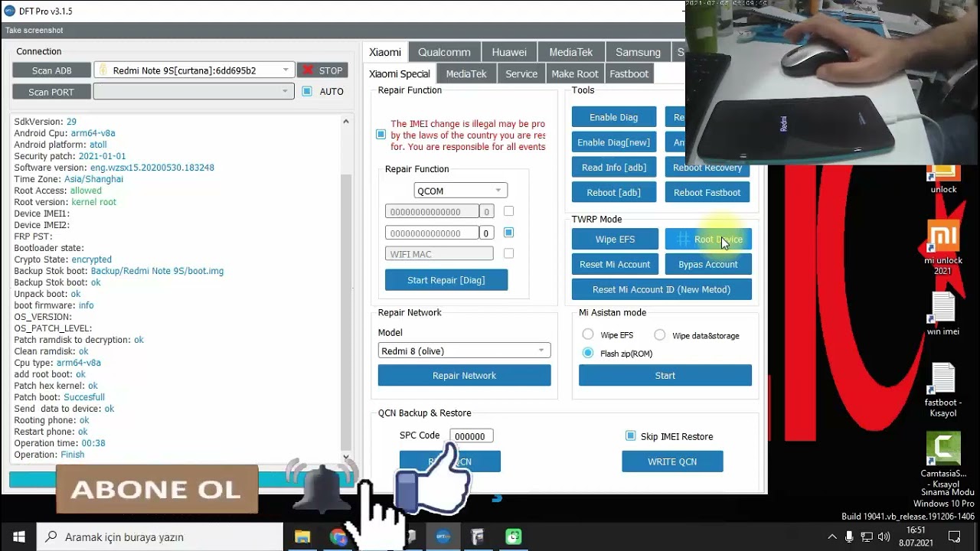Click the Windows search box
The image size is (980, 551).
pos(160,537)
